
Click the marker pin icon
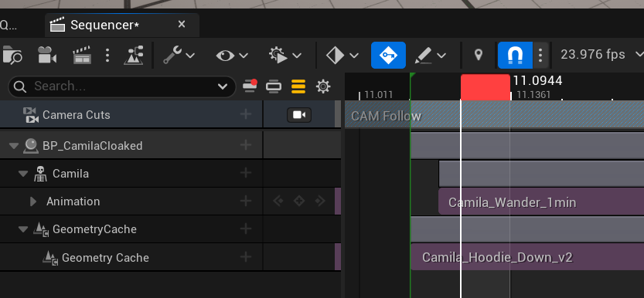coord(478,55)
